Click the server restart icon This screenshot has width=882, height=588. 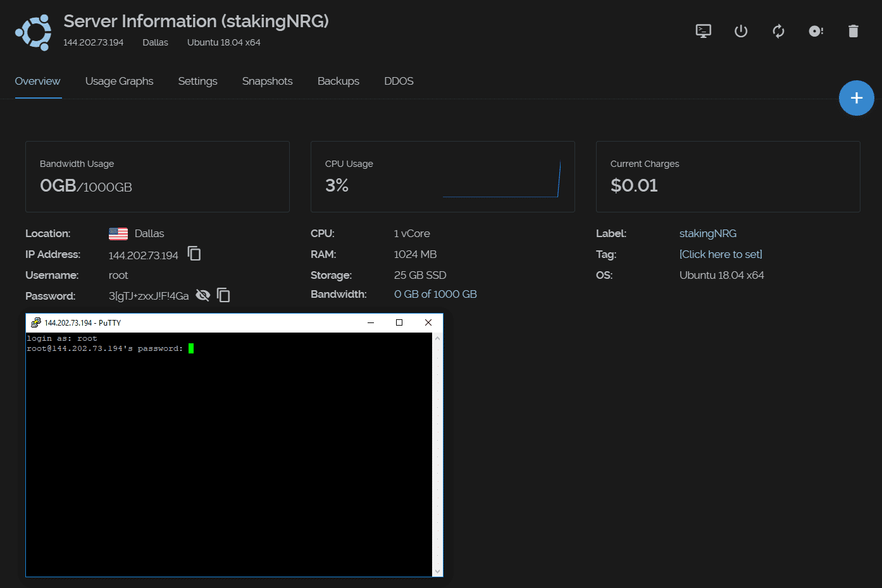point(778,31)
